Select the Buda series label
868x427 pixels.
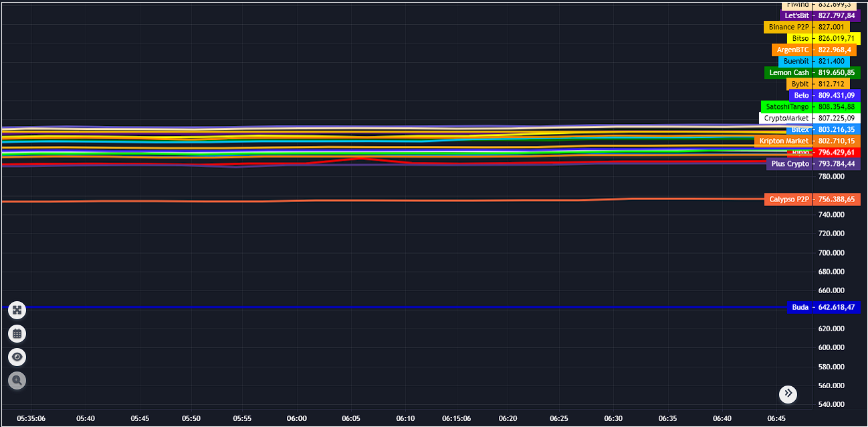pos(800,307)
